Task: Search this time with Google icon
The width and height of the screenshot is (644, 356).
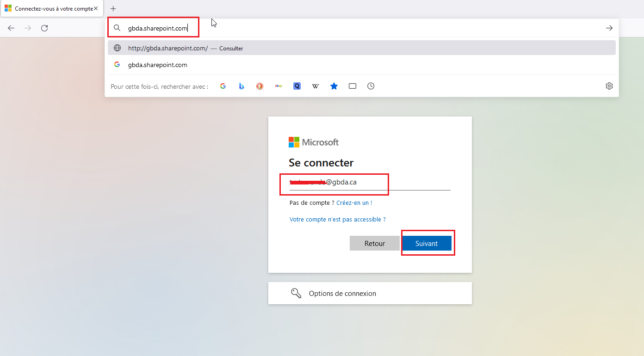Action: (223, 86)
